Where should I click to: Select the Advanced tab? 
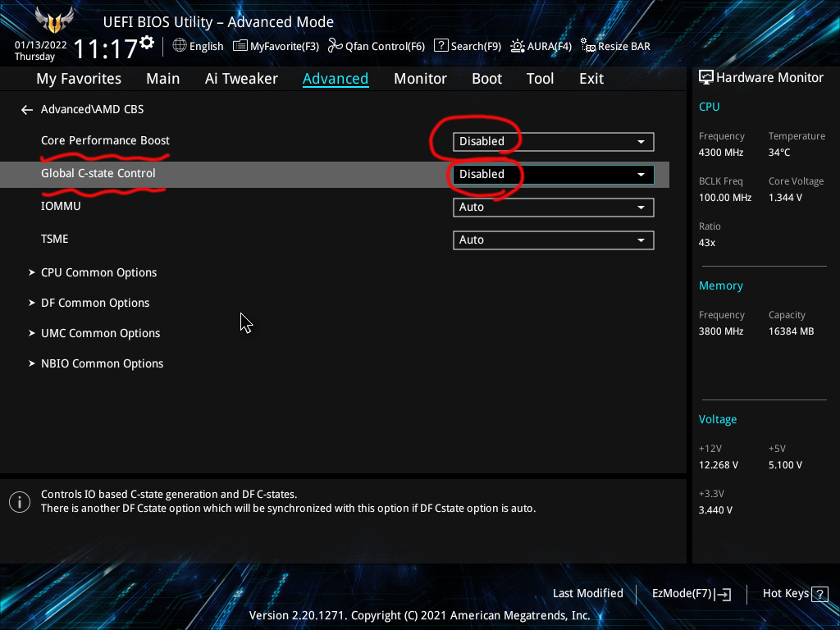pos(336,79)
